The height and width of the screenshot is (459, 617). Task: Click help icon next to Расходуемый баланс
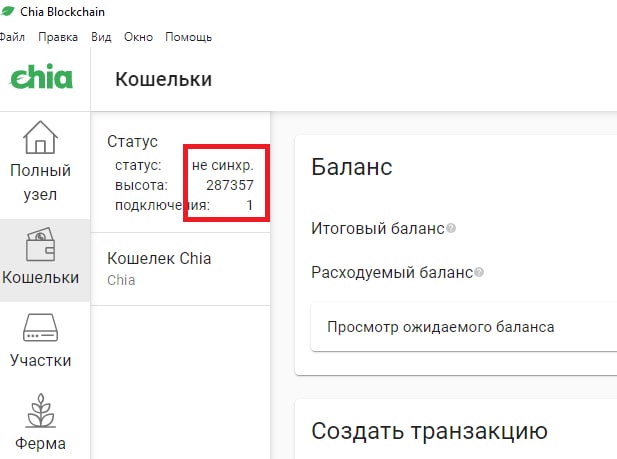tap(479, 272)
